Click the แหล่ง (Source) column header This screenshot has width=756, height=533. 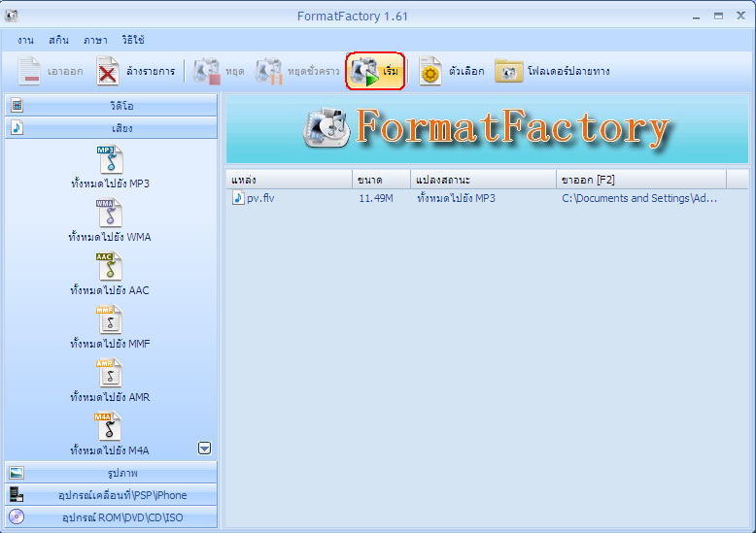290,180
